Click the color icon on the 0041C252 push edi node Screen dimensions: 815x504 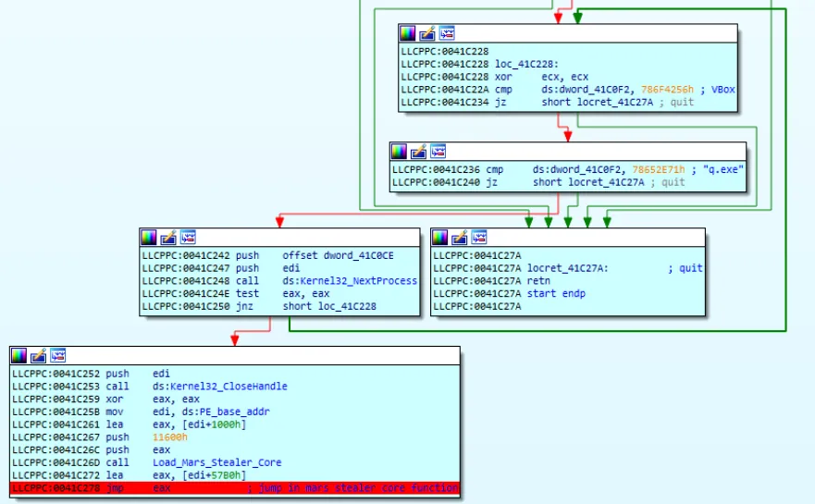tap(19, 356)
